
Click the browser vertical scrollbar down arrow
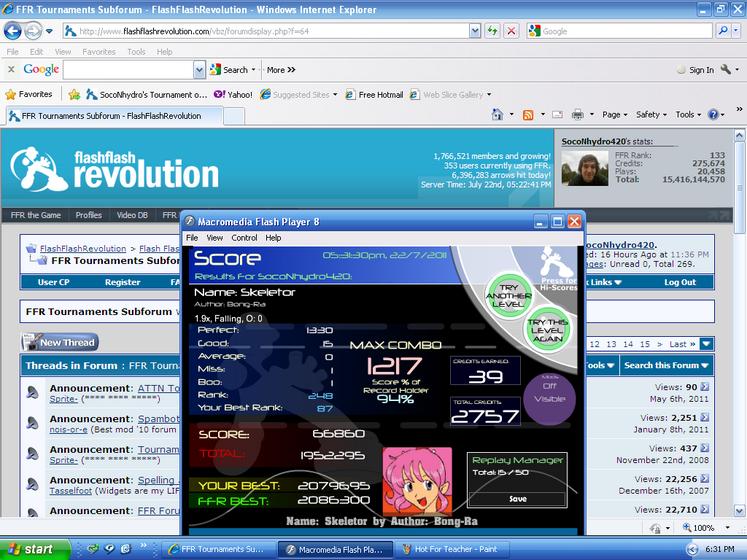click(740, 510)
